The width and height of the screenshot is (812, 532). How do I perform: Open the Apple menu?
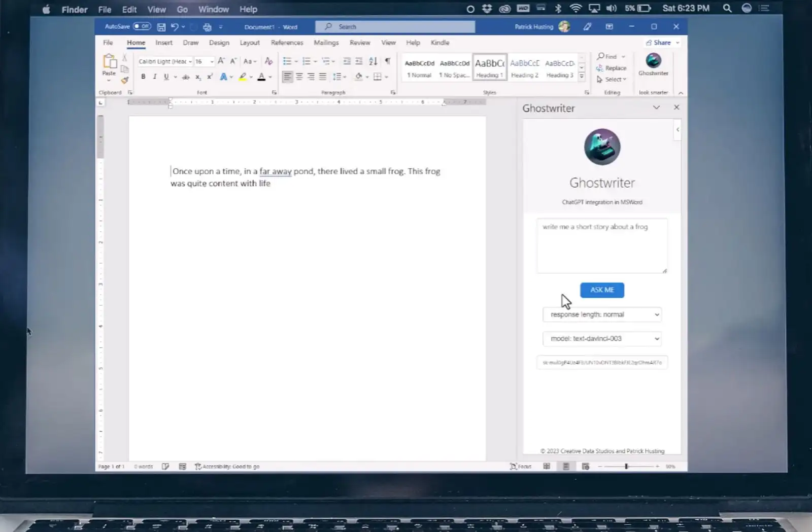[x=46, y=9]
